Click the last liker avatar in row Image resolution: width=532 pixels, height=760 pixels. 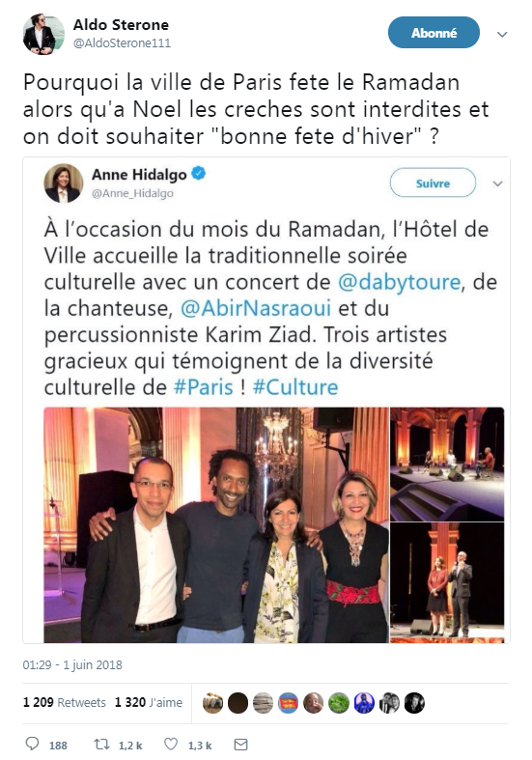pyautogui.click(x=414, y=703)
